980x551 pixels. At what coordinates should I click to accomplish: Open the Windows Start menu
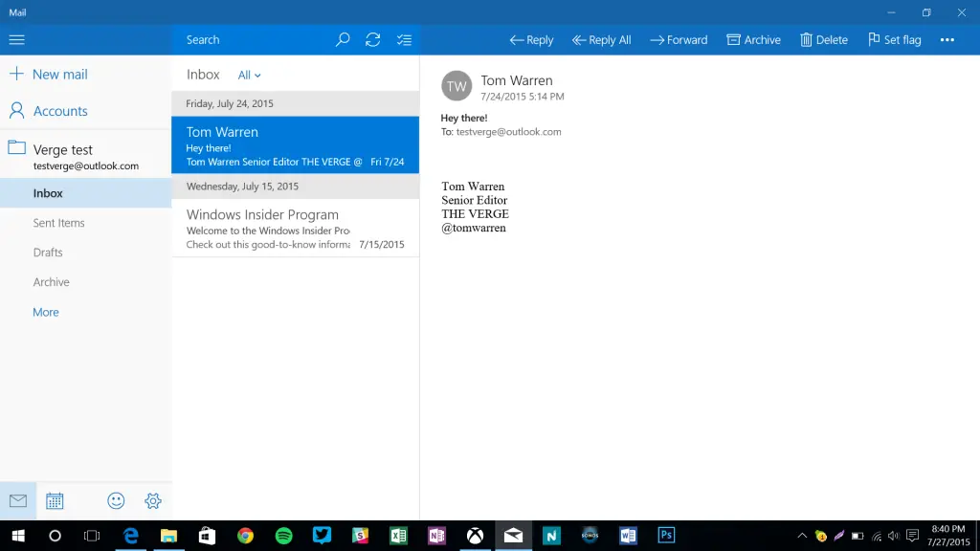click(x=18, y=536)
